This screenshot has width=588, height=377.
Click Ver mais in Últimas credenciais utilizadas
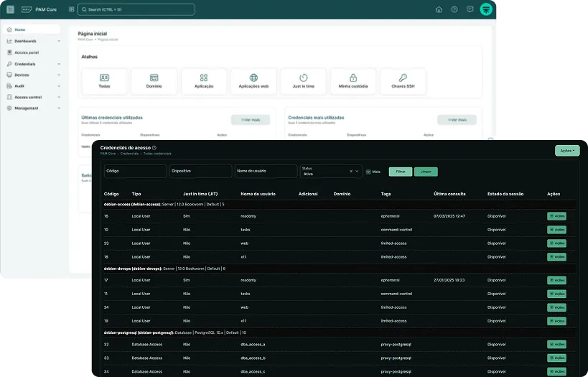click(251, 120)
